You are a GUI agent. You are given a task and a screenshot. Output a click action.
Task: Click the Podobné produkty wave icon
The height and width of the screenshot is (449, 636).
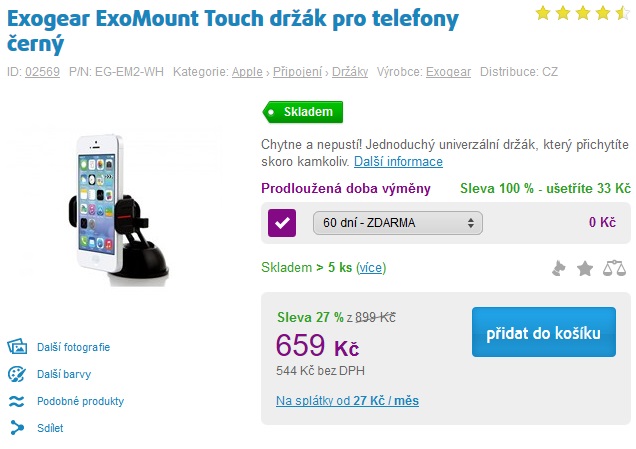click(x=16, y=401)
